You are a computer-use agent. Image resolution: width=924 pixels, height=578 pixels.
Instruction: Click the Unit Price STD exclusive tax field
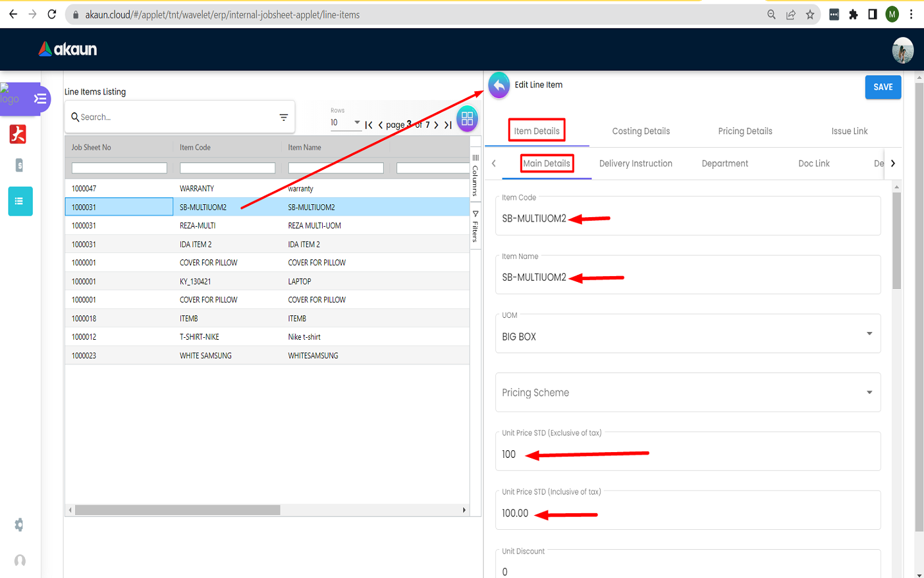tap(687, 454)
